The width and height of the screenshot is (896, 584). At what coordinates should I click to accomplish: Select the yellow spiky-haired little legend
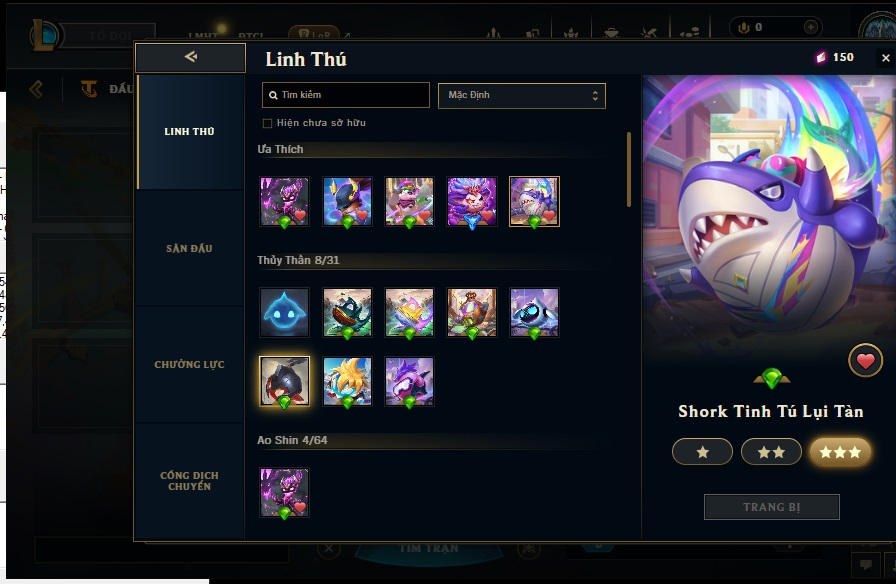[347, 381]
